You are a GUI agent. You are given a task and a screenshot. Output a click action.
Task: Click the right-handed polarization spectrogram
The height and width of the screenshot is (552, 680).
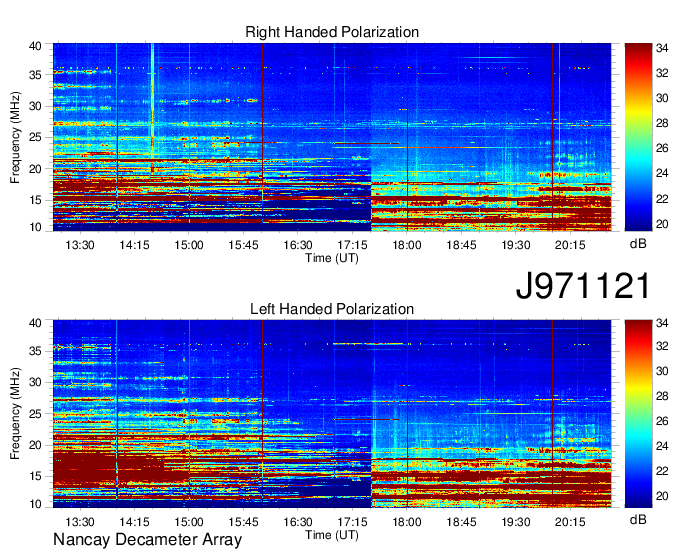[332, 137]
